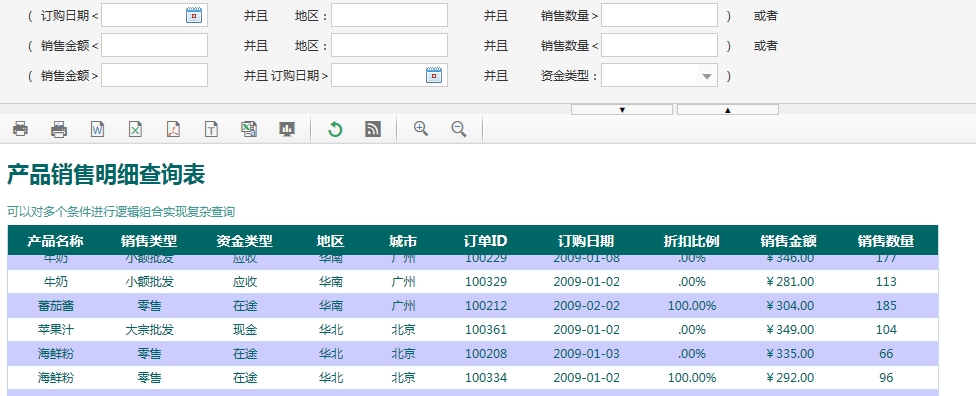Export report to text file icon
976x396 pixels.
pos(211,129)
